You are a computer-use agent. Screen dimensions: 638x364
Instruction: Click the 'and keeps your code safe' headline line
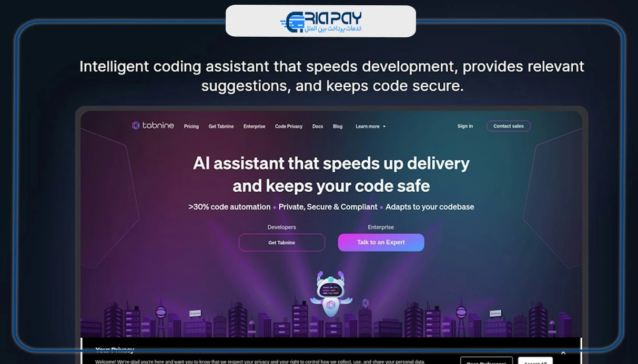[331, 186]
